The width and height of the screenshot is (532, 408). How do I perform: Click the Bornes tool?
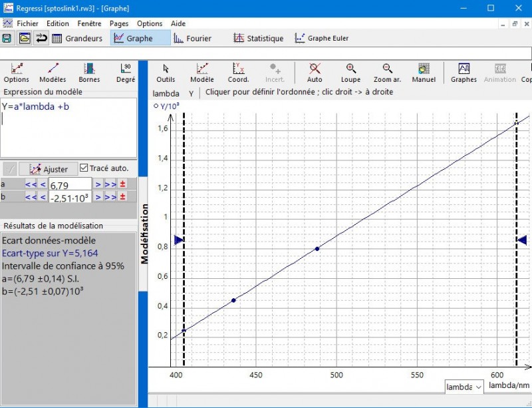89,73
